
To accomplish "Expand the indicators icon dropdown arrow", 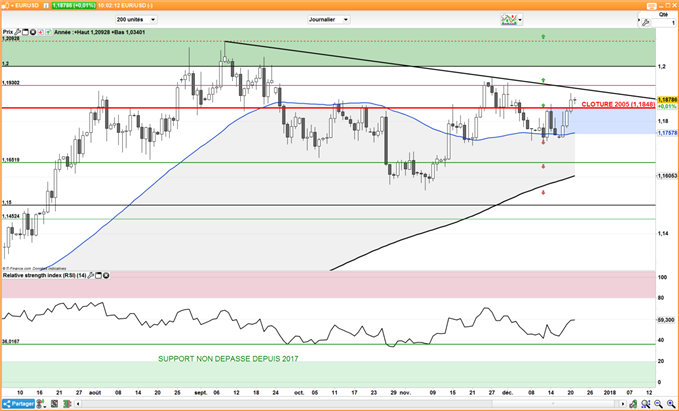I will [x=520, y=19].
